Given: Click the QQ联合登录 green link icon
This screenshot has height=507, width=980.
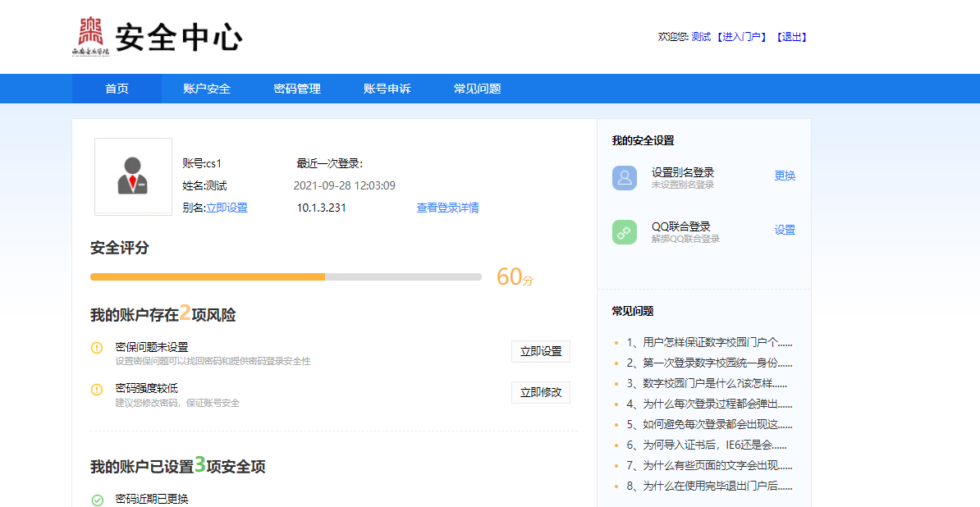Looking at the screenshot, I should point(625,232).
